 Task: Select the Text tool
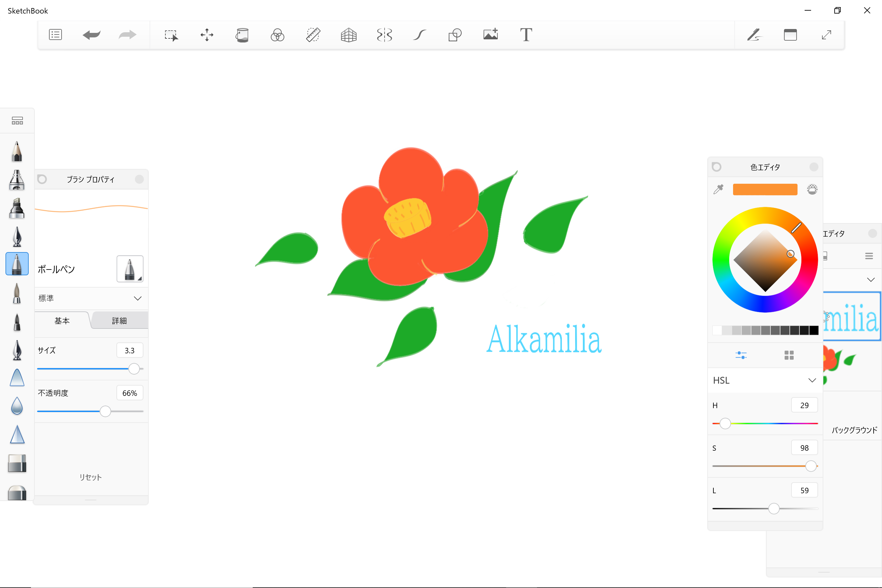pos(526,35)
